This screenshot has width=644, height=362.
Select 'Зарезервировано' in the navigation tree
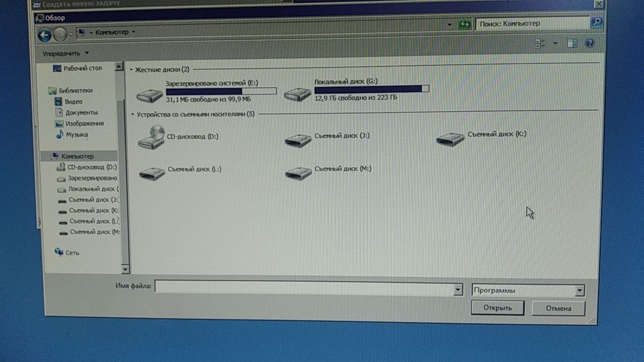point(87,178)
